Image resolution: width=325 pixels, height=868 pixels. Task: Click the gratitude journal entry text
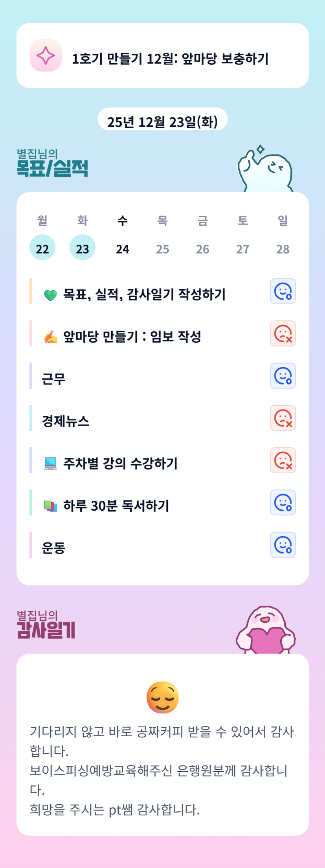[x=162, y=770]
